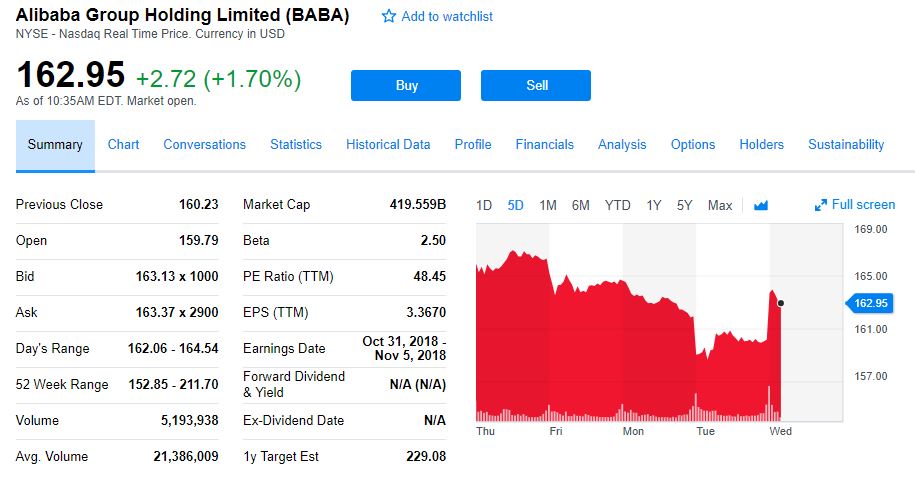
Task: Select the 5D chart range
Action: point(515,205)
